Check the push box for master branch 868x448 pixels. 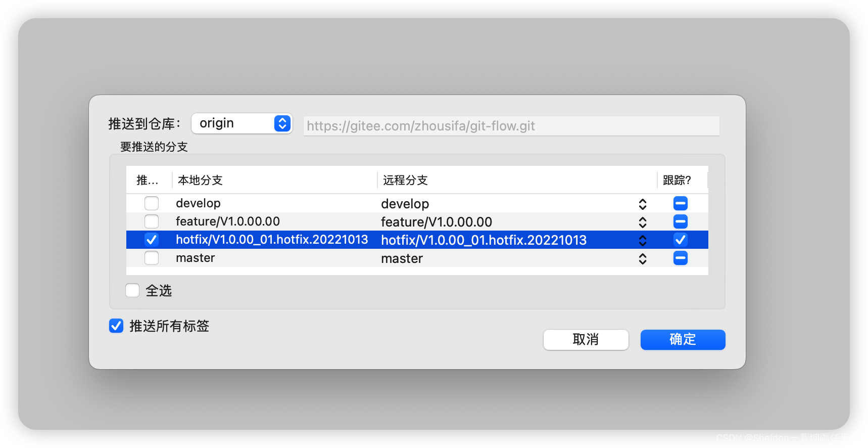[x=152, y=258]
